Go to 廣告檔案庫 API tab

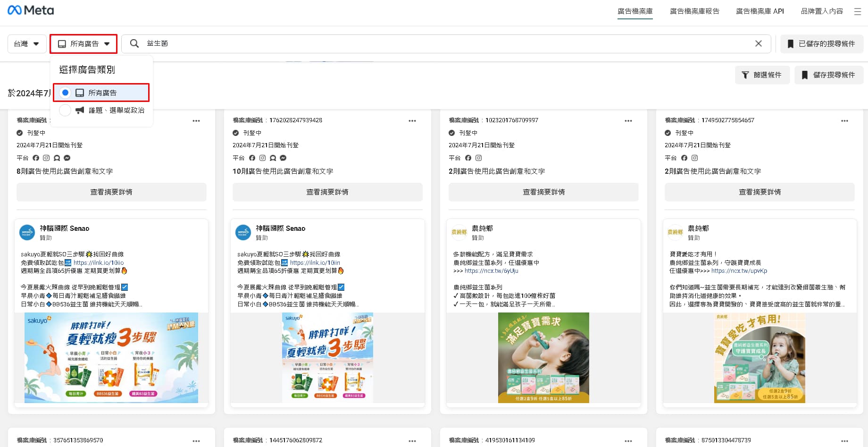coord(760,11)
